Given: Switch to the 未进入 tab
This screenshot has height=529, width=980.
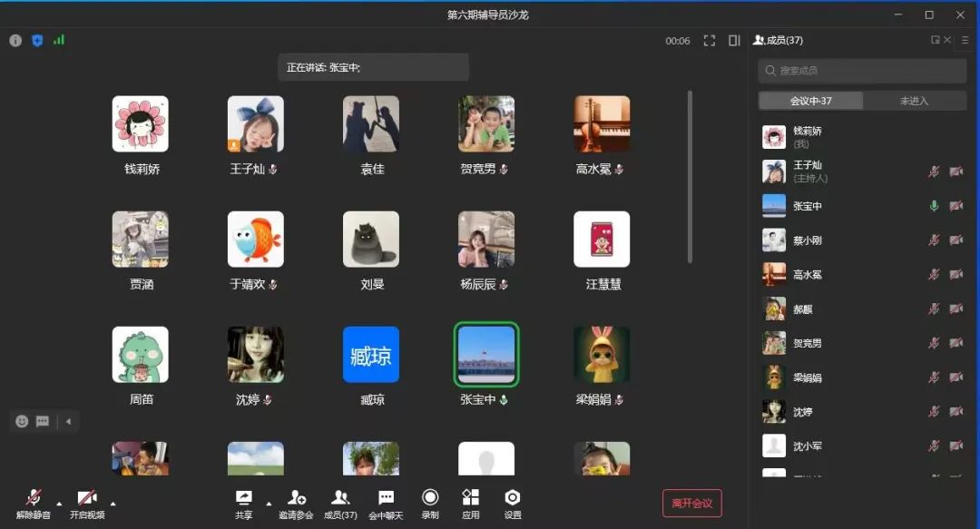Looking at the screenshot, I should [x=914, y=101].
